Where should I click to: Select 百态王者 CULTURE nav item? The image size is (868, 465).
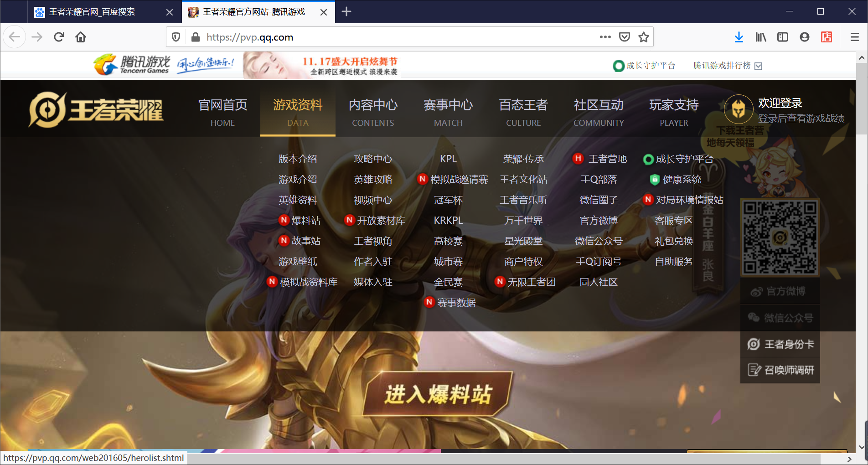tap(523, 112)
